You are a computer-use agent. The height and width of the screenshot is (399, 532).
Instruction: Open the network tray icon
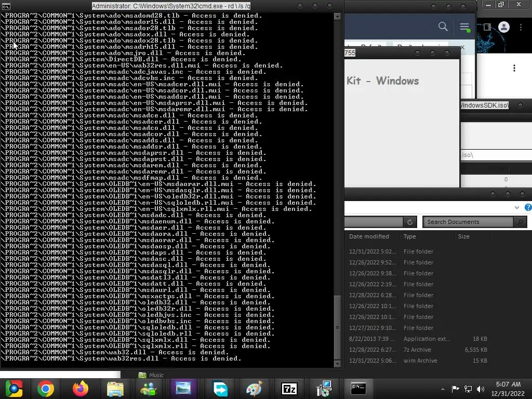(468, 389)
